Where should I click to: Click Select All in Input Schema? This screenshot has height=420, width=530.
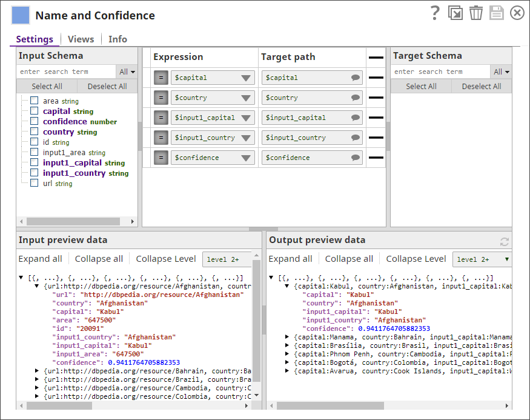pyautogui.click(x=47, y=86)
